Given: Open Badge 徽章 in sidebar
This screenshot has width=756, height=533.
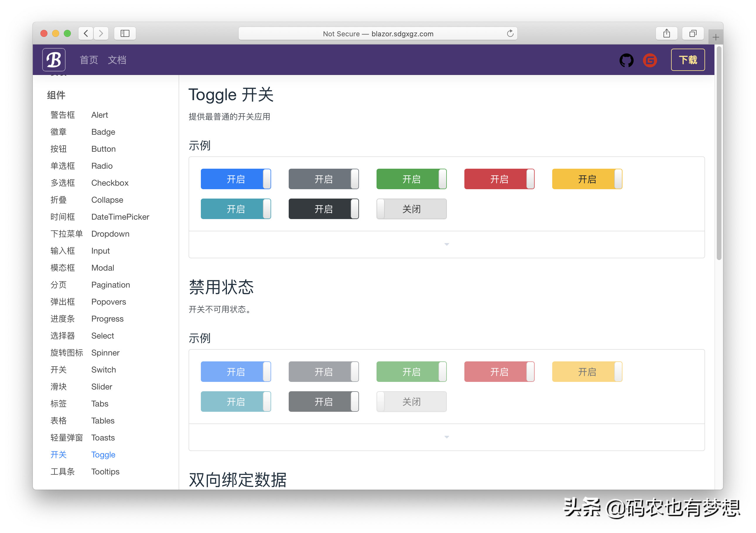Looking at the screenshot, I should (x=83, y=132).
